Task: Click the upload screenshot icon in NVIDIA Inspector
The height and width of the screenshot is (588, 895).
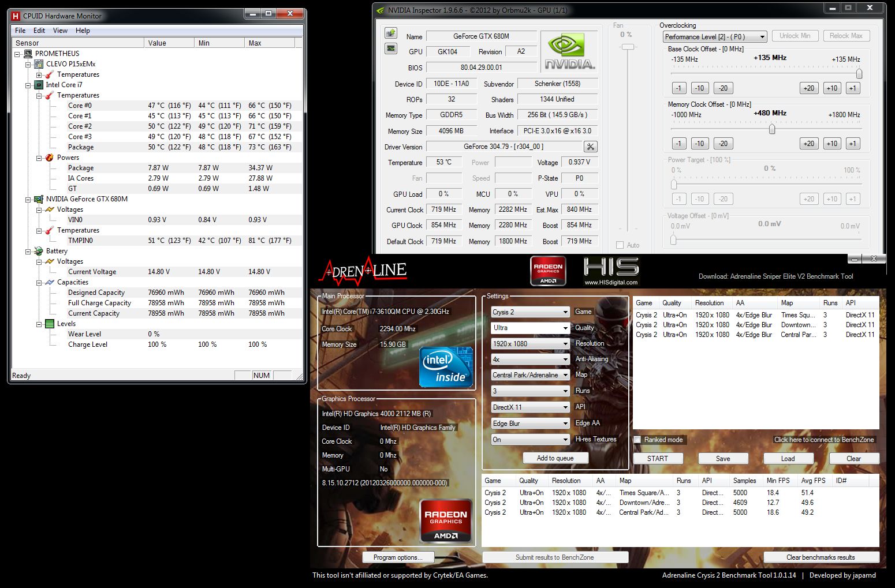Action: point(391,33)
